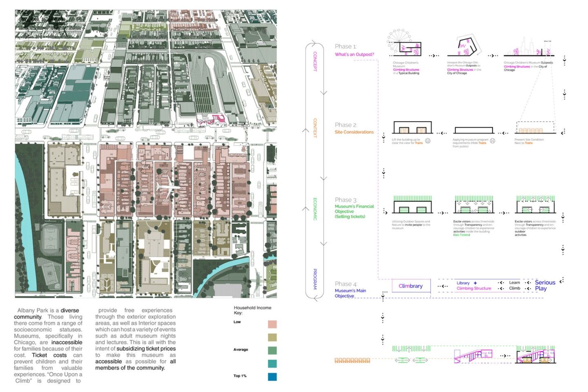Click the final section diagram at bottom right
This screenshot has height=392, width=588.
pyautogui.click(x=536, y=355)
